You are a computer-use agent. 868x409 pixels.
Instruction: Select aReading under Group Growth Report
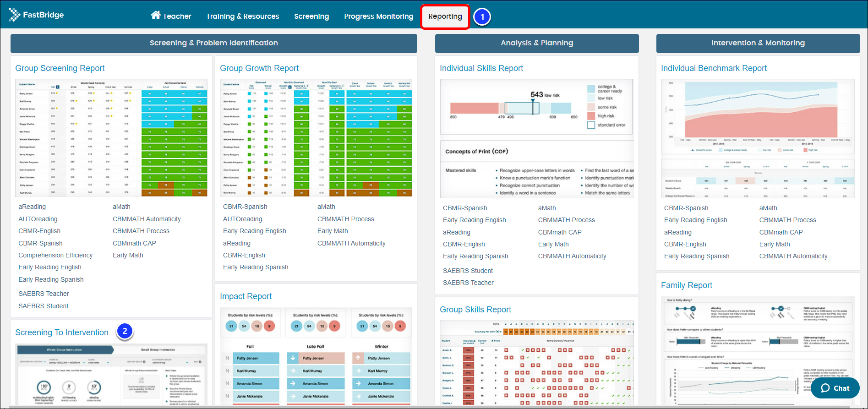pyautogui.click(x=237, y=243)
